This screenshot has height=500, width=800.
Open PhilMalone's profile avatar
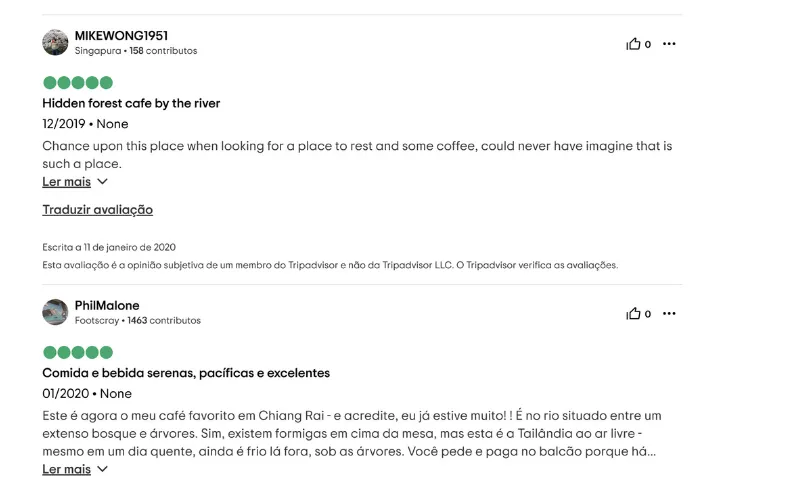(x=55, y=312)
